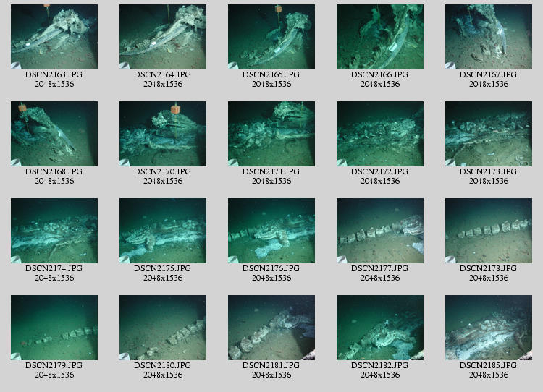
Task: Click the DSCN2171.JPG thumbnail
Action: pos(271,134)
